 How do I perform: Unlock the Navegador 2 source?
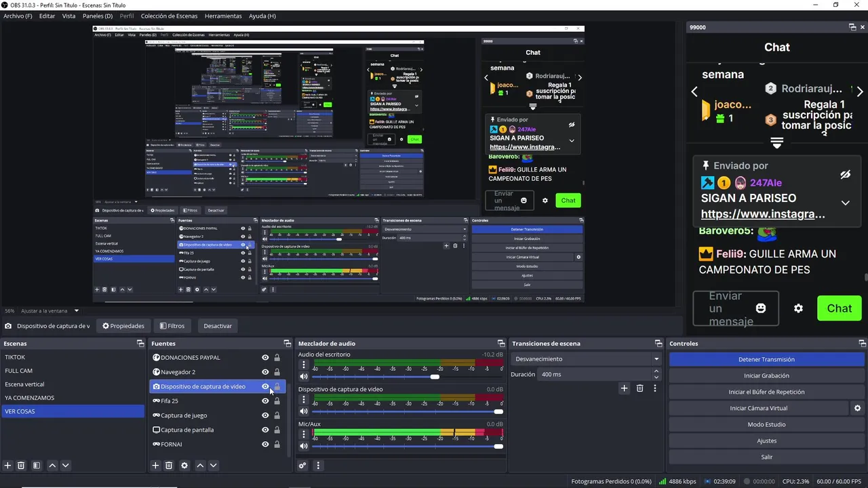click(277, 372)
